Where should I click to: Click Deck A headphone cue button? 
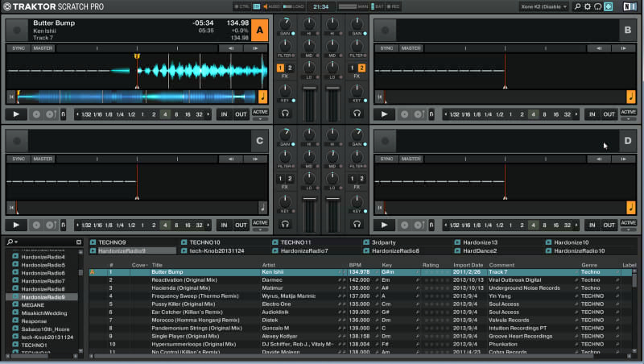click(x=285, y=114)
